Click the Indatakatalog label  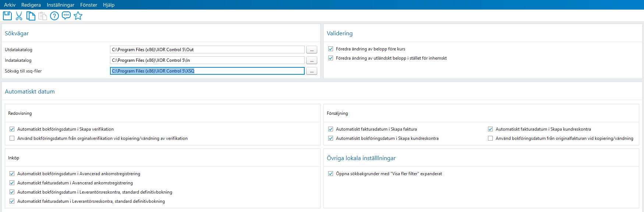pos(18,60)
